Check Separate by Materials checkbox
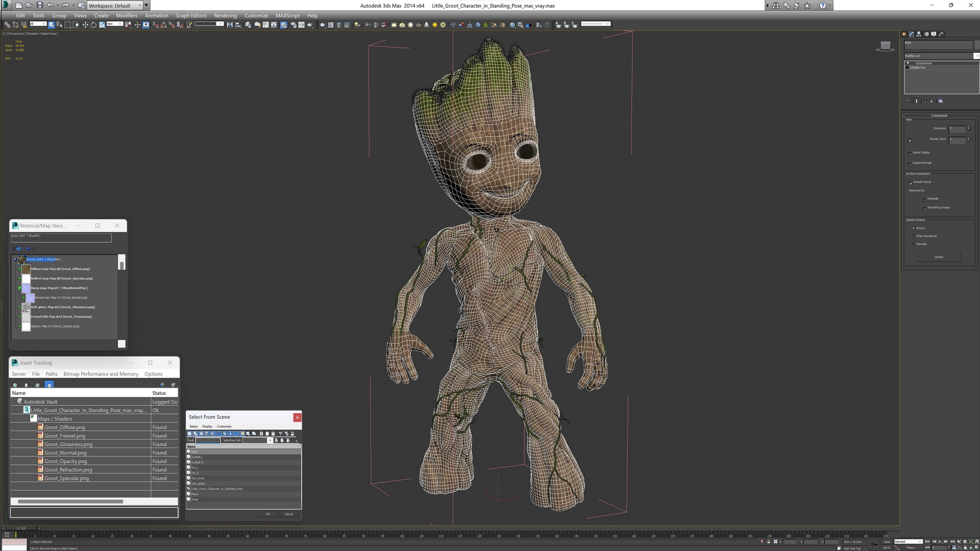980x551 pixels. 924,200
